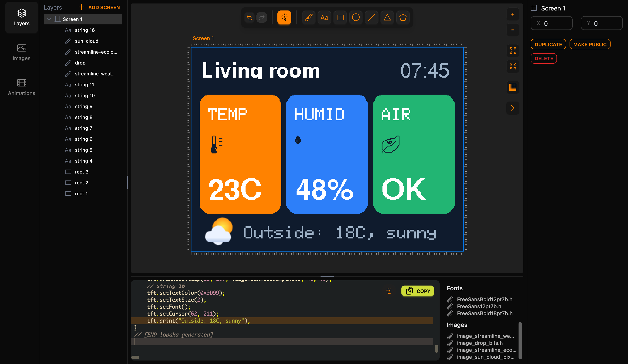Open the Images sidebar tab
Image resolution: width=628 pixels, height=364 pixels.
21,52
